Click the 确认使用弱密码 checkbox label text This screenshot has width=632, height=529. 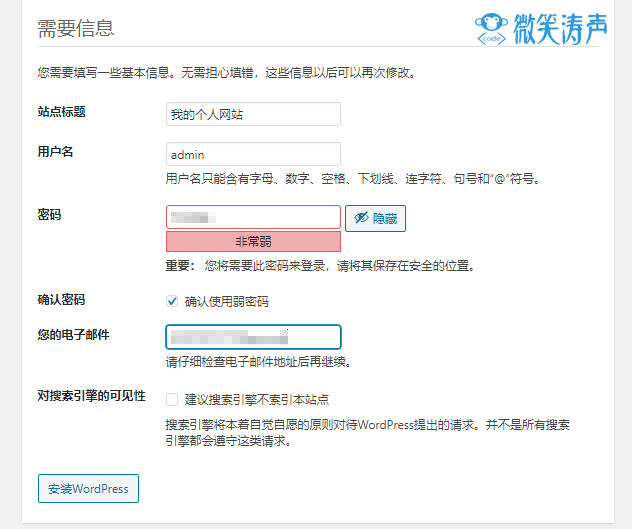pos(226,302)
